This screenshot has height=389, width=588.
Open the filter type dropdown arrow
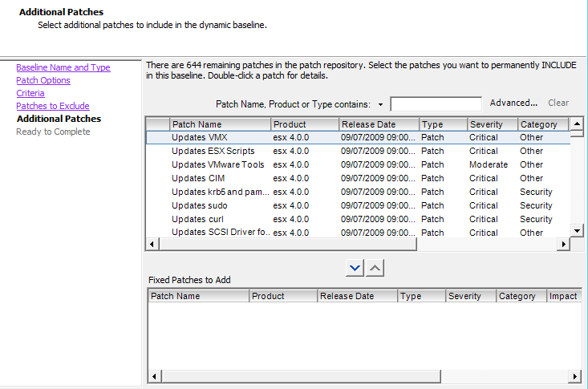click(x=380, y=104)
